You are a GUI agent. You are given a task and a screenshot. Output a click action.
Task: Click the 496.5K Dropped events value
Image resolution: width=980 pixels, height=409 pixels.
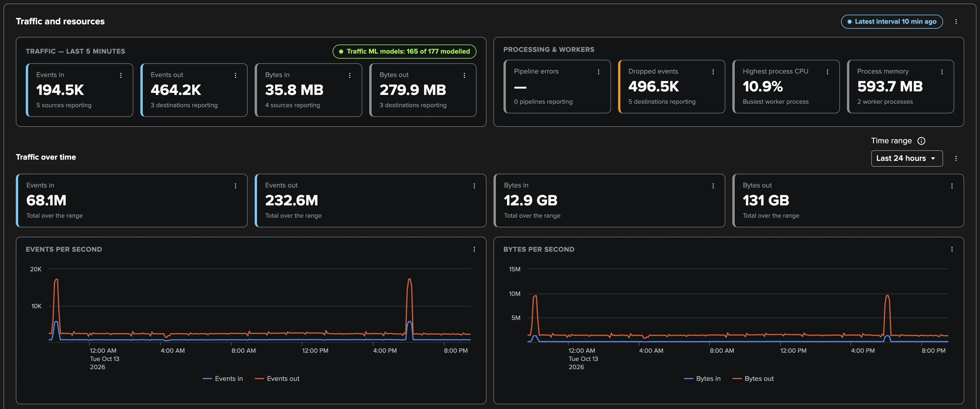click(654, 87)
